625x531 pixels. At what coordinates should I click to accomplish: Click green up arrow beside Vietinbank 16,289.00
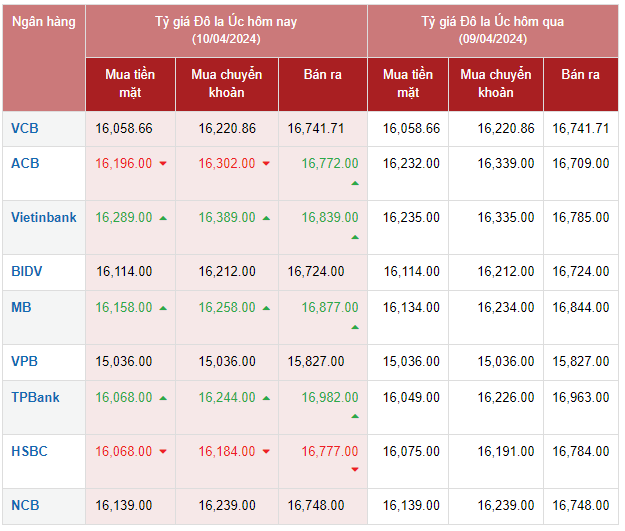pos(163,218)
